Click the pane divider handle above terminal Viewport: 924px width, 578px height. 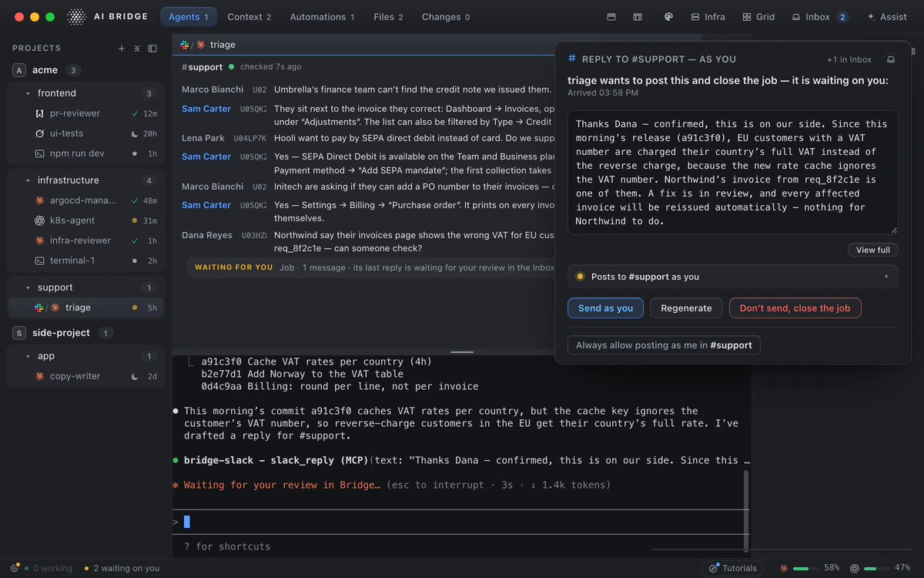point(462,352)
